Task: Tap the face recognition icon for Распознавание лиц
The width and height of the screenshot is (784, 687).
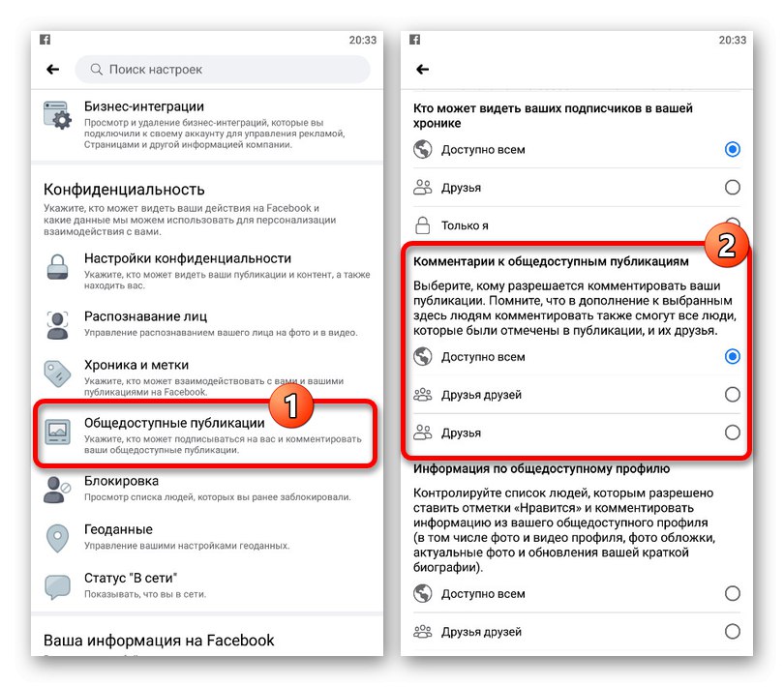Action: coord(57,325)
